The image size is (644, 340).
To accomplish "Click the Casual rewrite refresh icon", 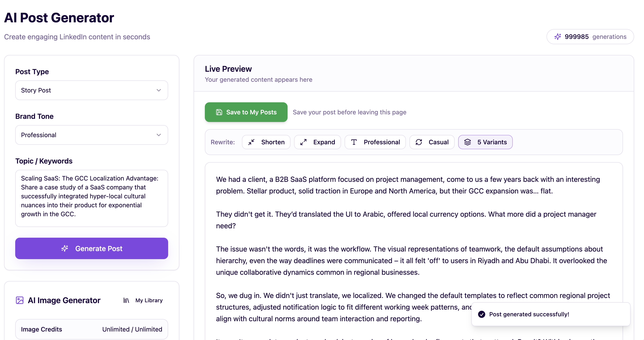I will (x=419, y=142).
